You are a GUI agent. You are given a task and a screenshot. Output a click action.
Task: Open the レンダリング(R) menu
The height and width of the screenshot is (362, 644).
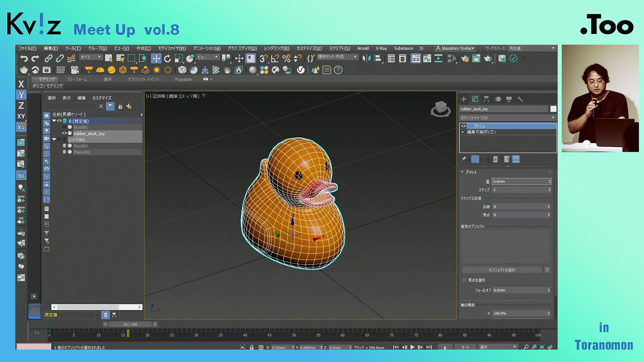coord(276,48)
